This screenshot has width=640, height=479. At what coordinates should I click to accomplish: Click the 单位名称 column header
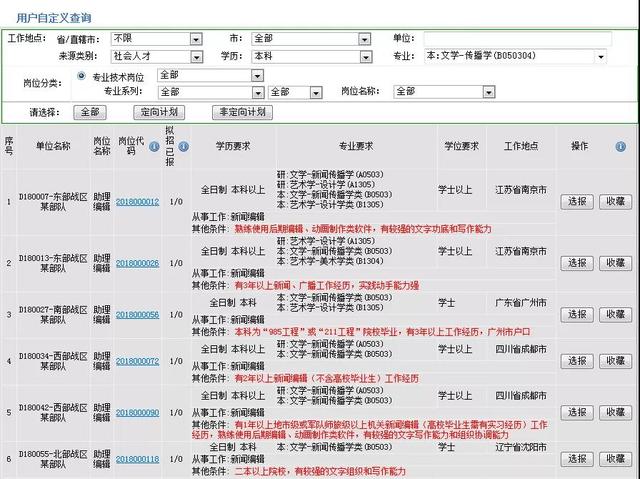tap(53, 146)
